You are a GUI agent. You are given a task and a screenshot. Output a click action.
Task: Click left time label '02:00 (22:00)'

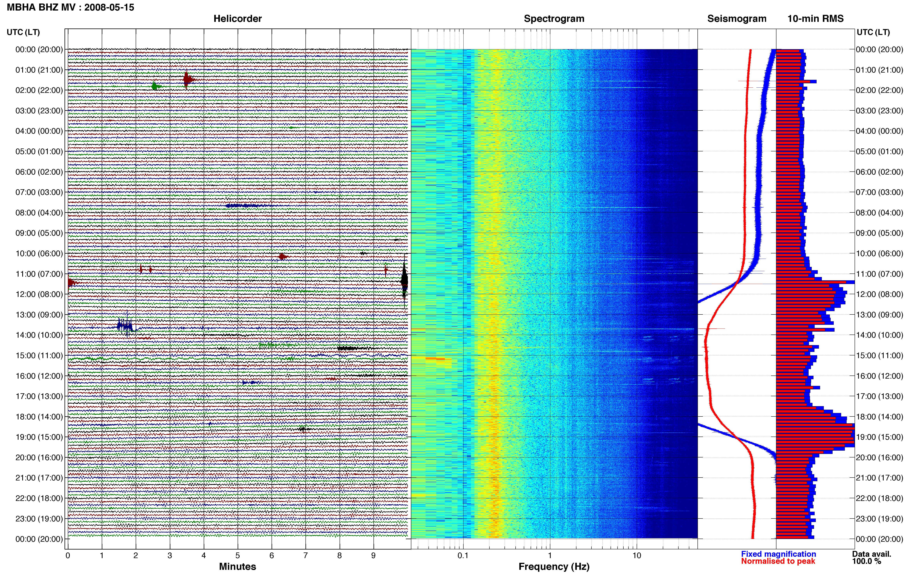coord(39,90)
